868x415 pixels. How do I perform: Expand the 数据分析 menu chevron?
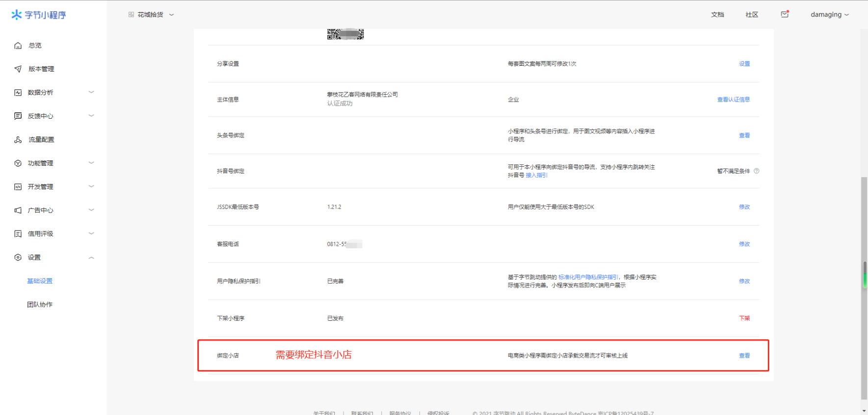point(91,92)
